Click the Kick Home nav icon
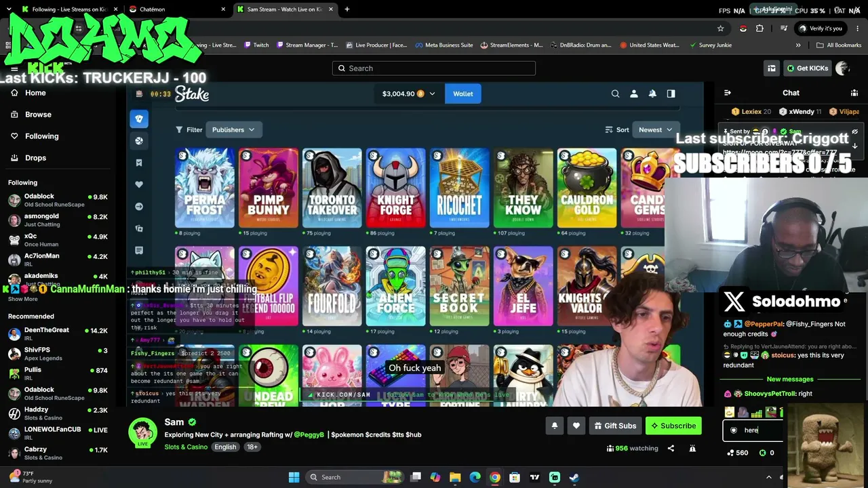Viewport: 868px width, 488px height. [x=14, y=93]
